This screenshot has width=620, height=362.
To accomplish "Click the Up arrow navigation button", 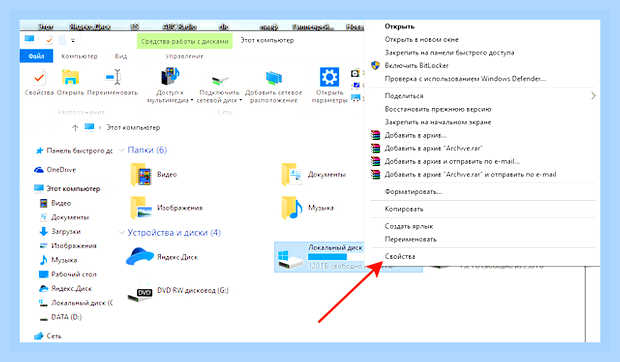I will click(75, 128).
